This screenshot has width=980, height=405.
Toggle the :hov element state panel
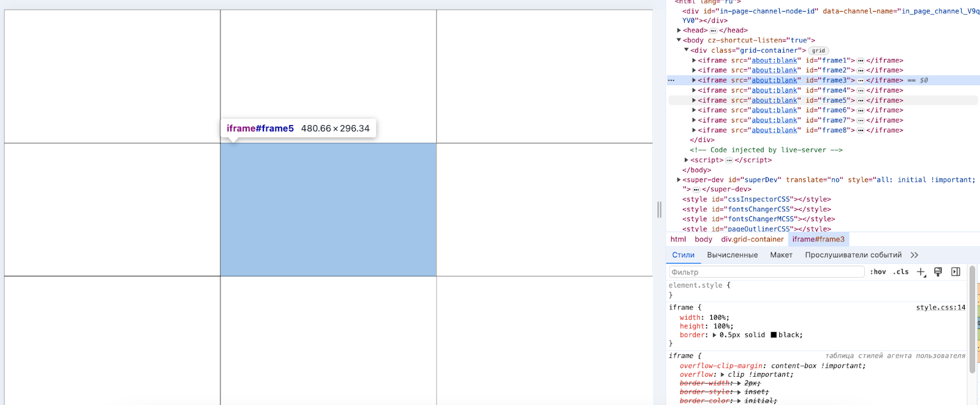(x=878, y=272)
